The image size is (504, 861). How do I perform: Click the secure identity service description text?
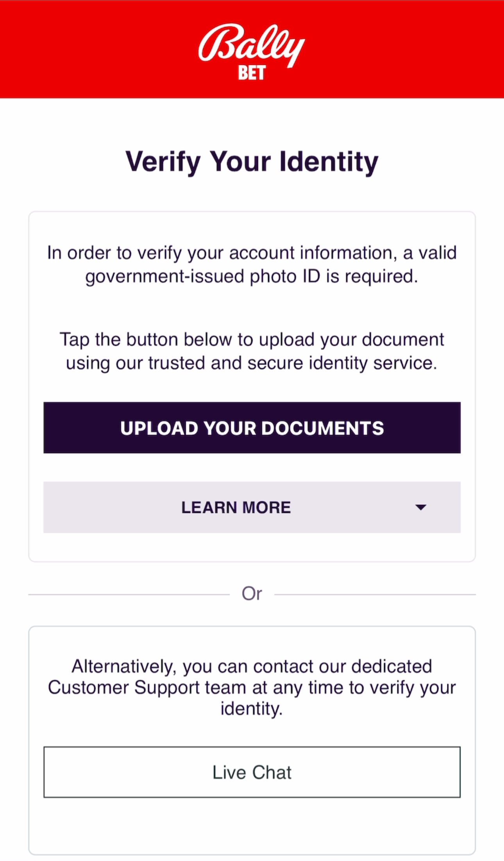click(x=252, y=351)
